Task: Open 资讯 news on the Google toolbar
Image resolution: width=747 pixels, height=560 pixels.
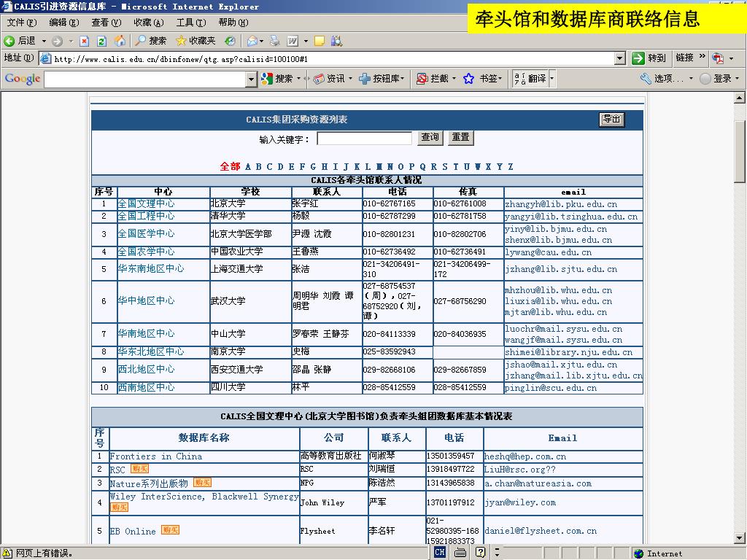Action: (329, 79)
